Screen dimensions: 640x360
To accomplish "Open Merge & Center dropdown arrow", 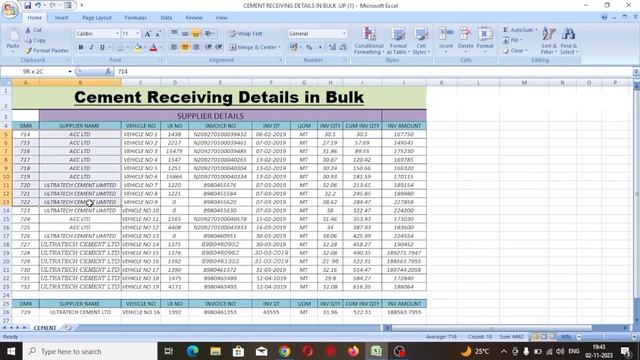I will tap(280, 47).
